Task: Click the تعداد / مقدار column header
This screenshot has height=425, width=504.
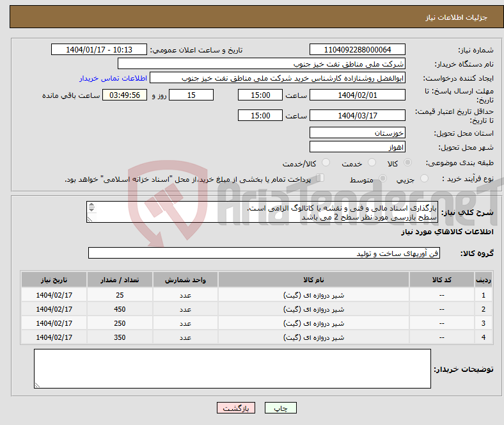Action: coord(119,280)
